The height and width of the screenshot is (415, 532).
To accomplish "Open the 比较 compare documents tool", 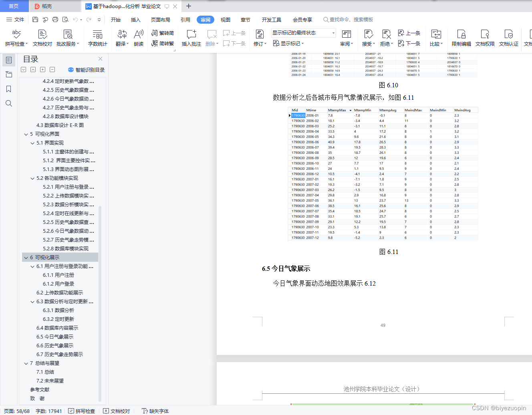I will coord(436,38).
